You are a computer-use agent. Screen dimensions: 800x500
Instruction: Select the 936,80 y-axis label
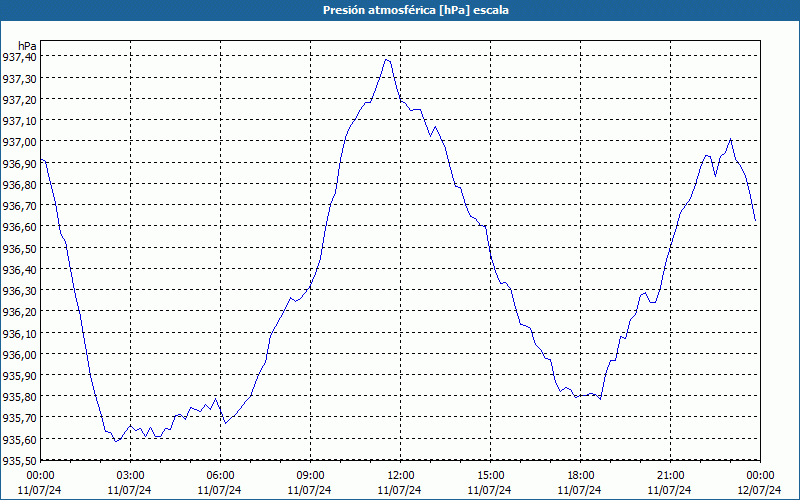coord(19,184)
